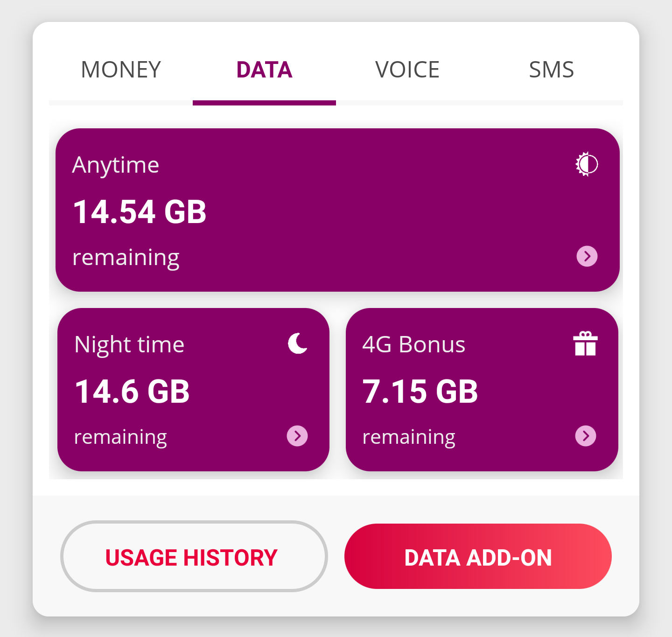Open Anytime details via its chevron arrow

[587, 256]
